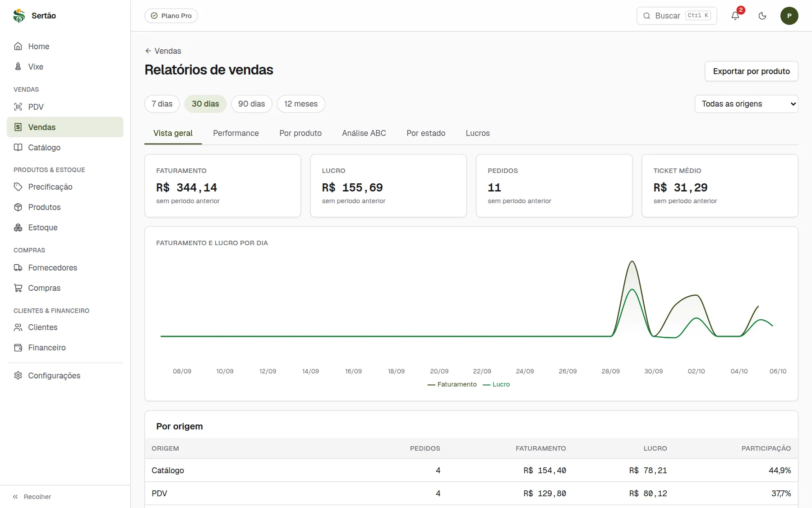The width and height of the screenshot is (812, 508).
Task: Select the 90 dias period filter
Action: click(x=252, y=104)
